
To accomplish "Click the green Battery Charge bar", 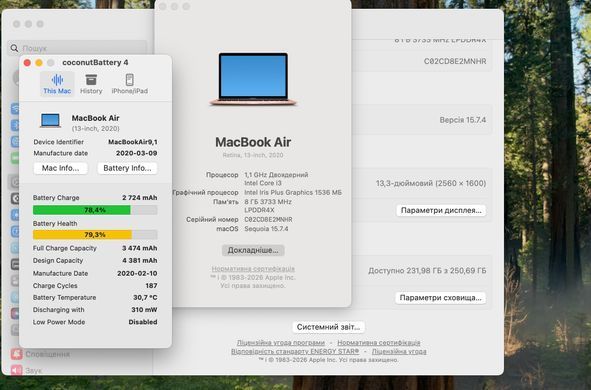I will [95, 210].
